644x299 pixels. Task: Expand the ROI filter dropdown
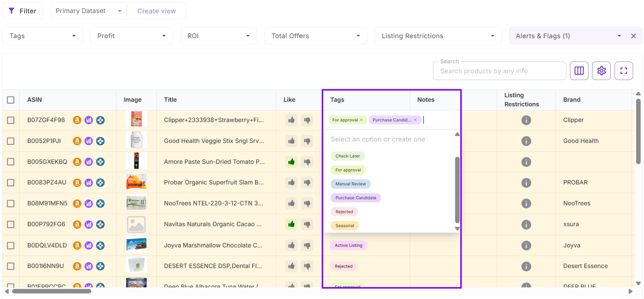pyautogui.click(x=219, y=36)
